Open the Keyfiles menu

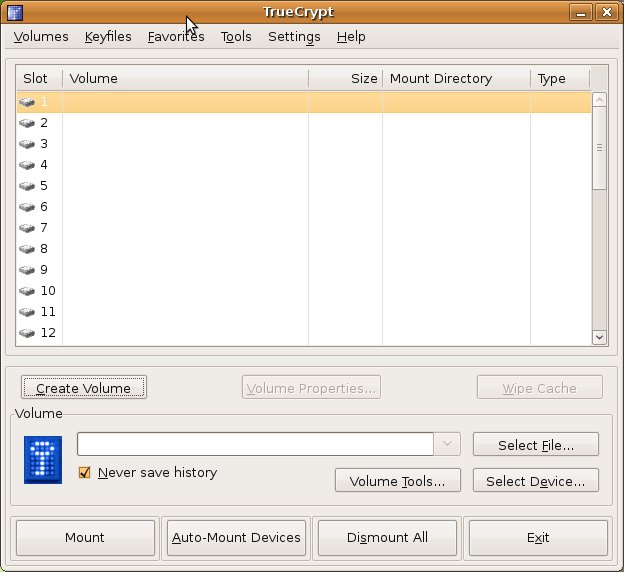coord(108,37)
